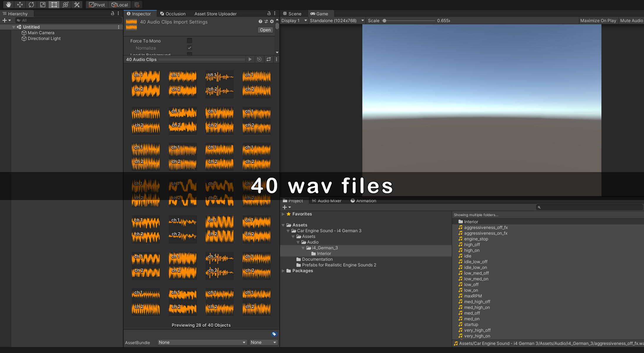Click the audio preview play button

250,59
